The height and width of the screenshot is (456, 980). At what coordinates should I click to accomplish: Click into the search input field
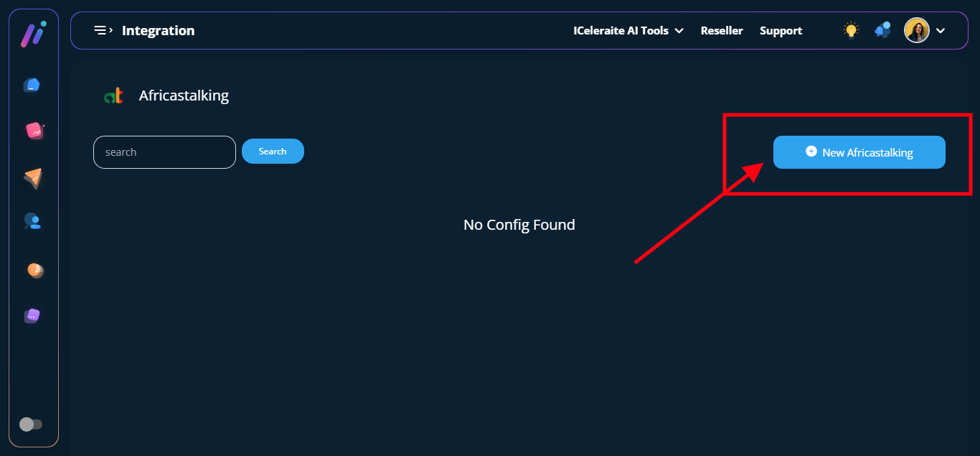coord(164,152)
